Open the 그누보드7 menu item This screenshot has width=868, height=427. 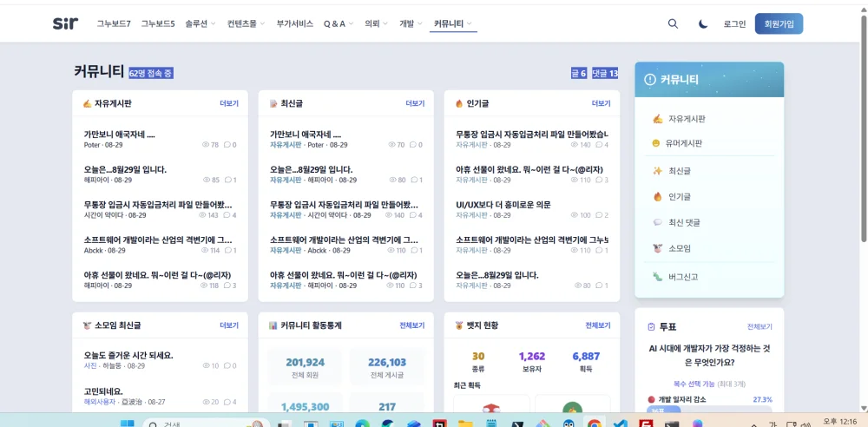tap(114, 23)
